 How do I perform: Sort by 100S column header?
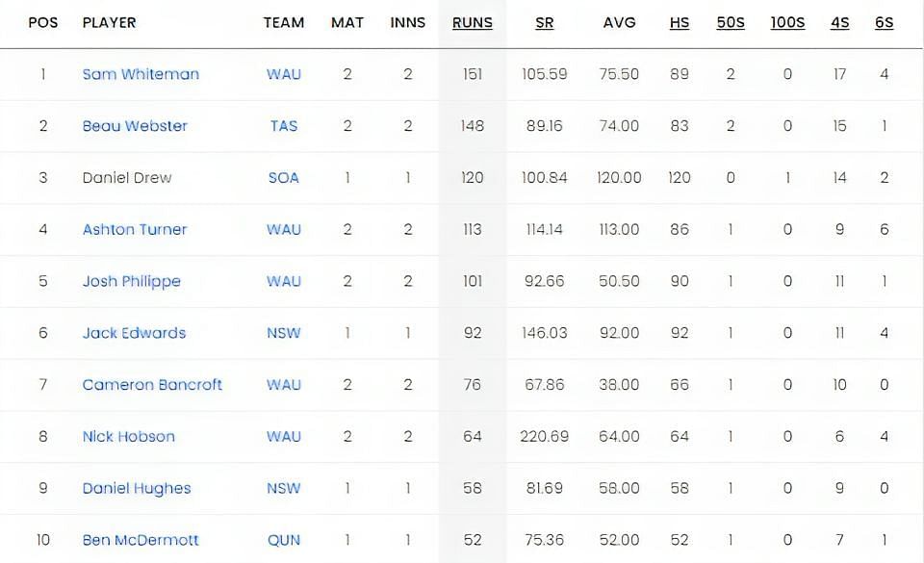pyautogui.click(x=787, y=23)
